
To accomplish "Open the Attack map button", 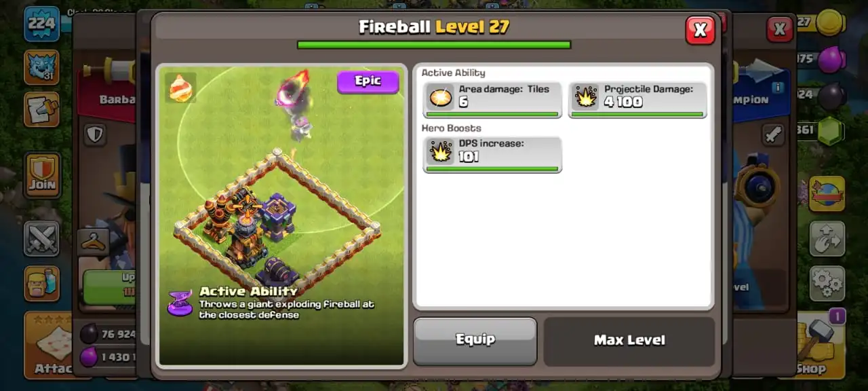I will 48,345.
